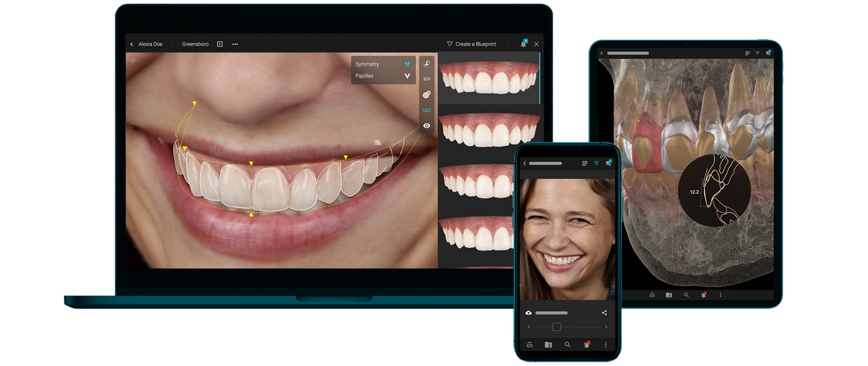The width and height of the screenshot is (868, 366).
Task: Select the tooth color shade tool
Action: (427, 95)
